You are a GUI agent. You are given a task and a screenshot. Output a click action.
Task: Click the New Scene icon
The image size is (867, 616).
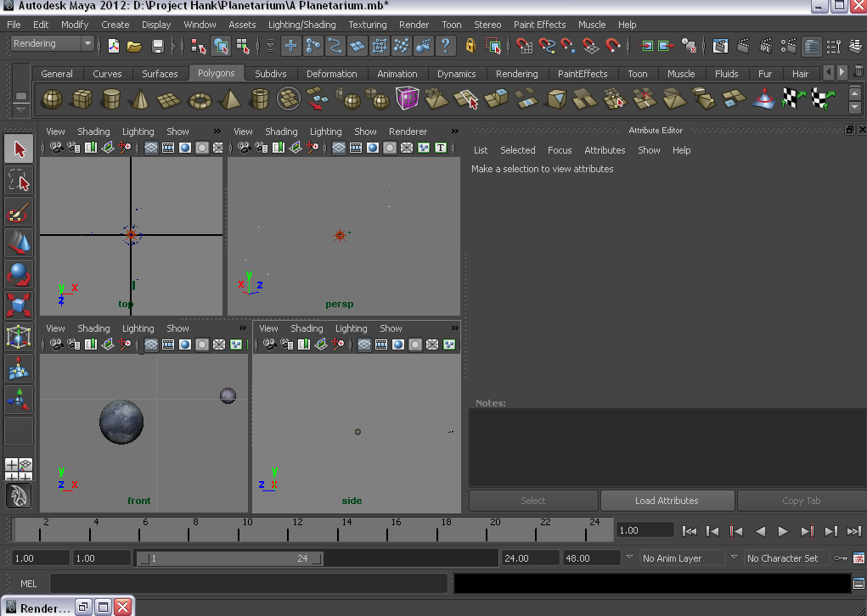113,46
